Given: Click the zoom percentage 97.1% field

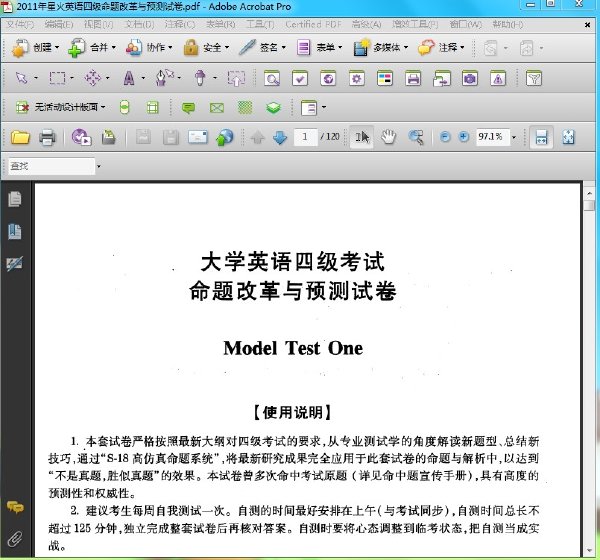Looking at the screenshot, I should 493,137.
